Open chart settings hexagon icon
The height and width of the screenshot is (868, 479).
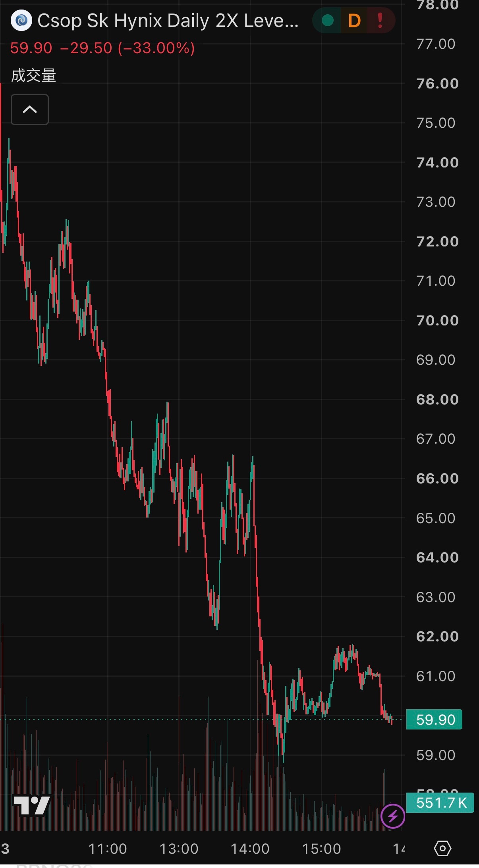442,849
